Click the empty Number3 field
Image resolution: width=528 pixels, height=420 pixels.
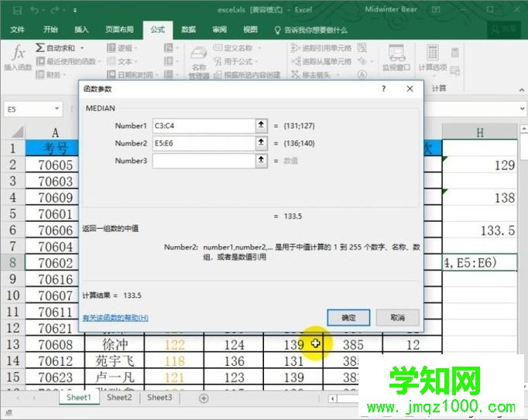(x=204, y=161)
